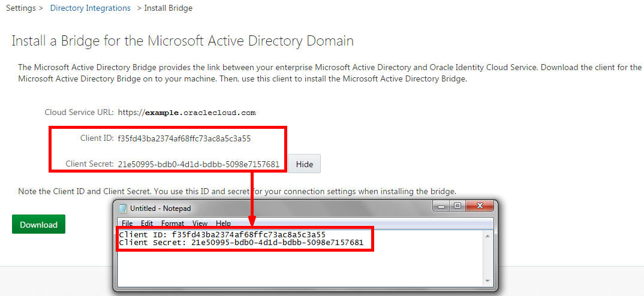Open the File menu in Notepad
644x296 pixels.
127,223
